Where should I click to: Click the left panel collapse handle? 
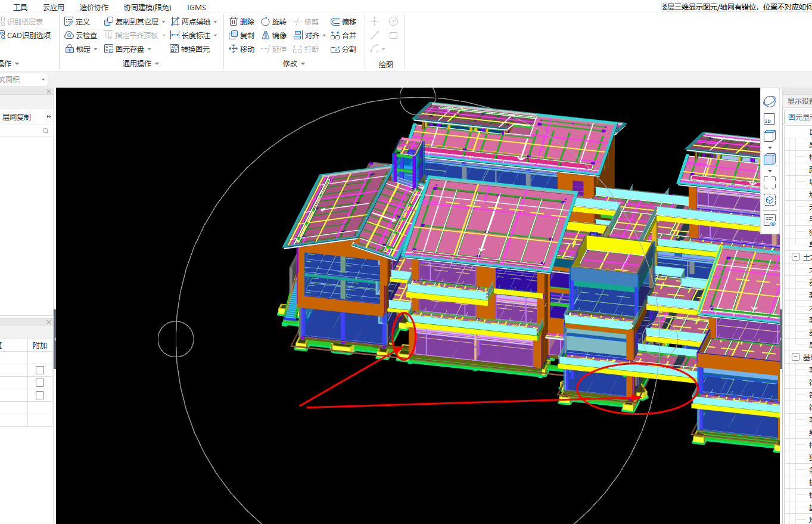coord(54,339)
